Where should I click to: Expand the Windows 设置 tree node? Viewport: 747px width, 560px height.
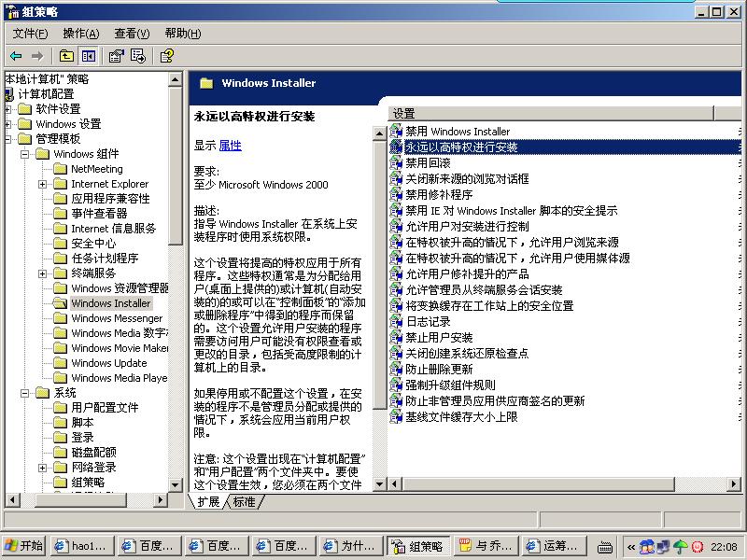click(7, 124)
